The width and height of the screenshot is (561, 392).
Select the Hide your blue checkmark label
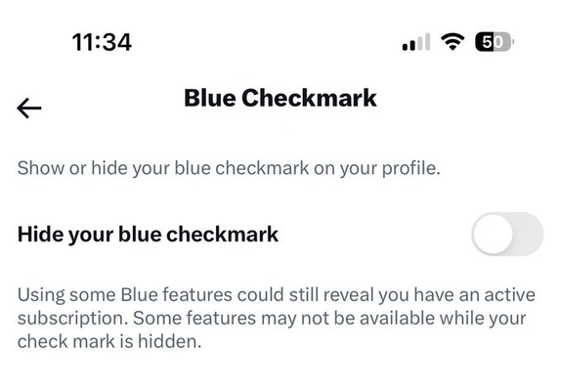[148, 235]
